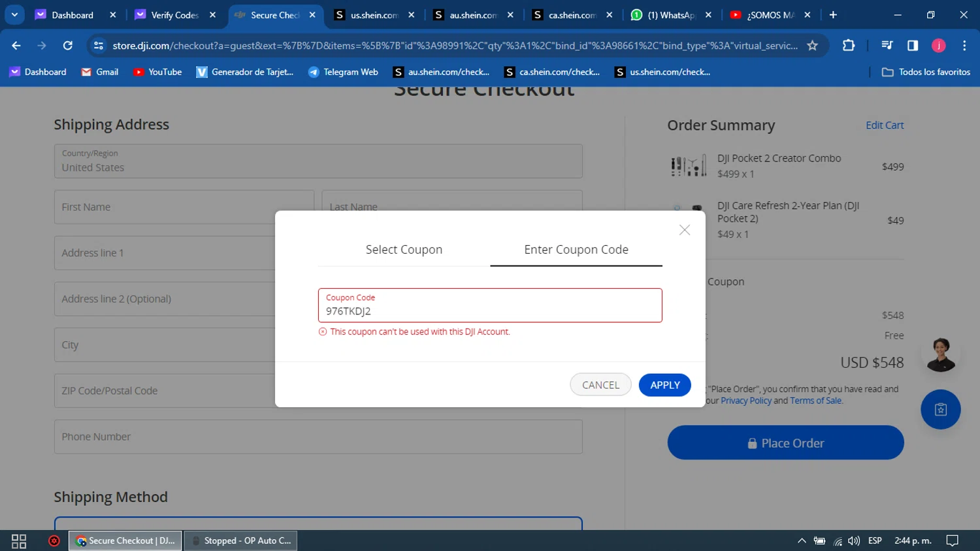Screen dimensions: 980x551
Task: Focus the First Name field
Action: [184, 207]
